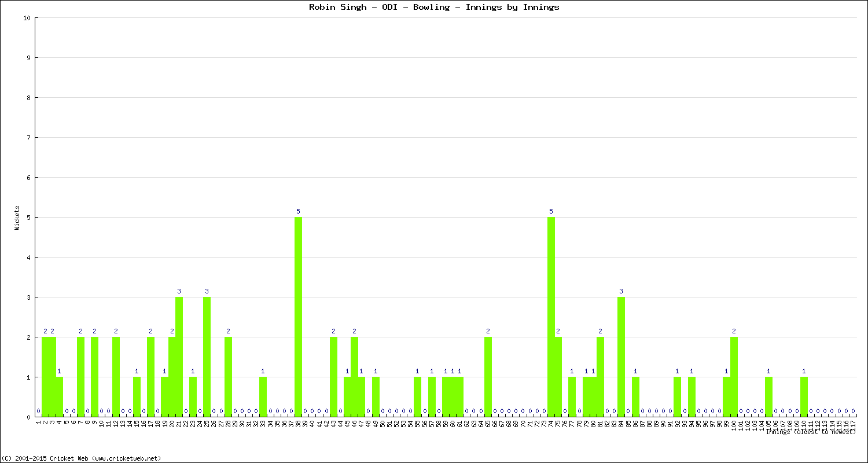Click the x-axis tick label '50'
This screenshot has width=868, height=463.
point(382,423)
